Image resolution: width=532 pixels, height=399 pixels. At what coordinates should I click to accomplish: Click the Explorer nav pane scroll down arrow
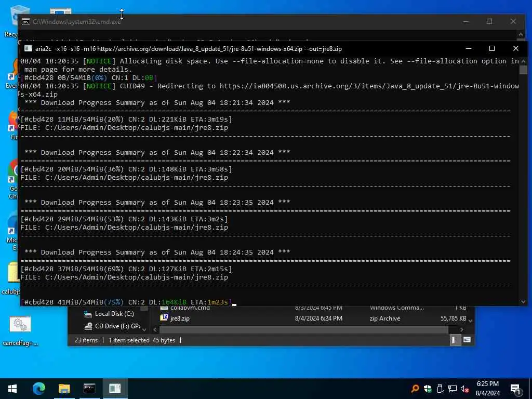coord(144,329)
